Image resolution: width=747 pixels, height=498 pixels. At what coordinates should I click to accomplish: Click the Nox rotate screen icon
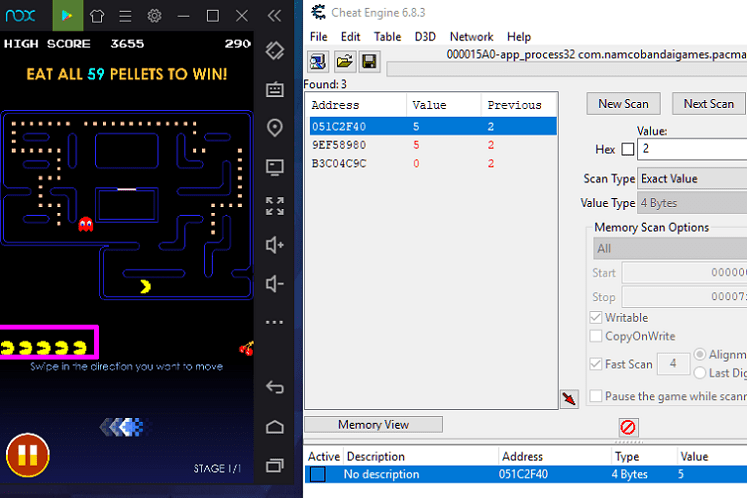(x=275, y=51)
